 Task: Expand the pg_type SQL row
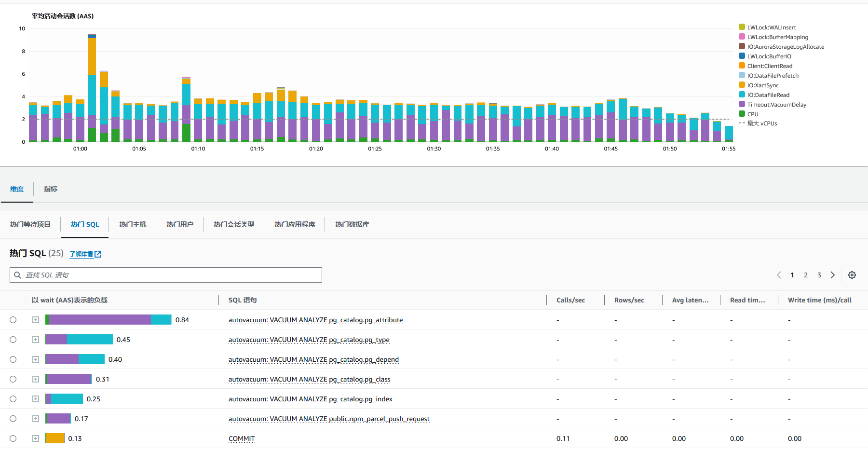(x=36, y=340)
